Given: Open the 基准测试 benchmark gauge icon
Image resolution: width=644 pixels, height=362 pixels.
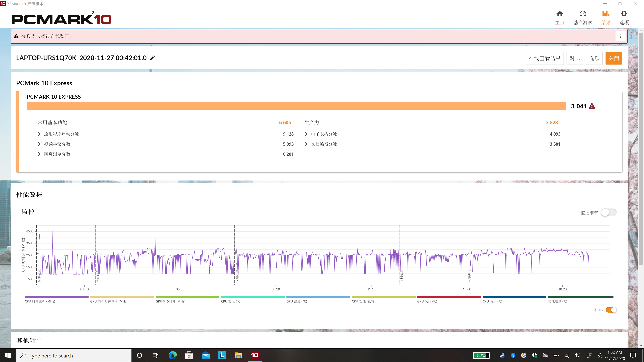Looking at the screenshot, I should pyautogui.click(x=582, y=13).
